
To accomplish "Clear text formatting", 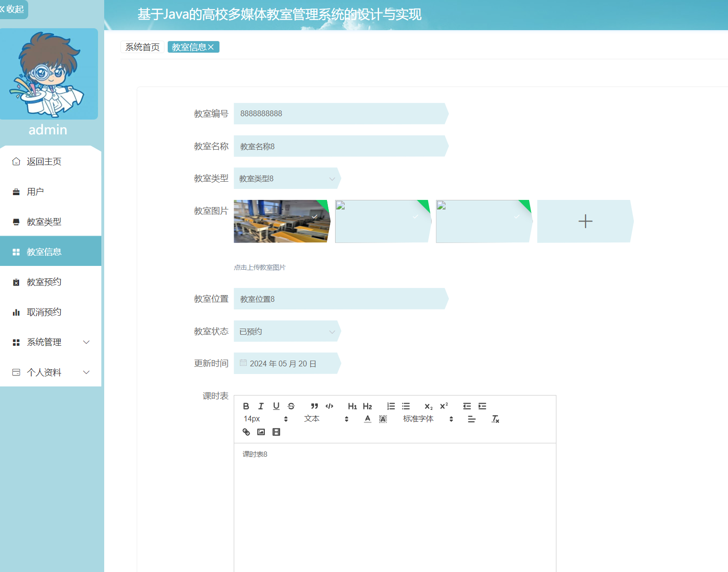I will [x=495, y=419].
